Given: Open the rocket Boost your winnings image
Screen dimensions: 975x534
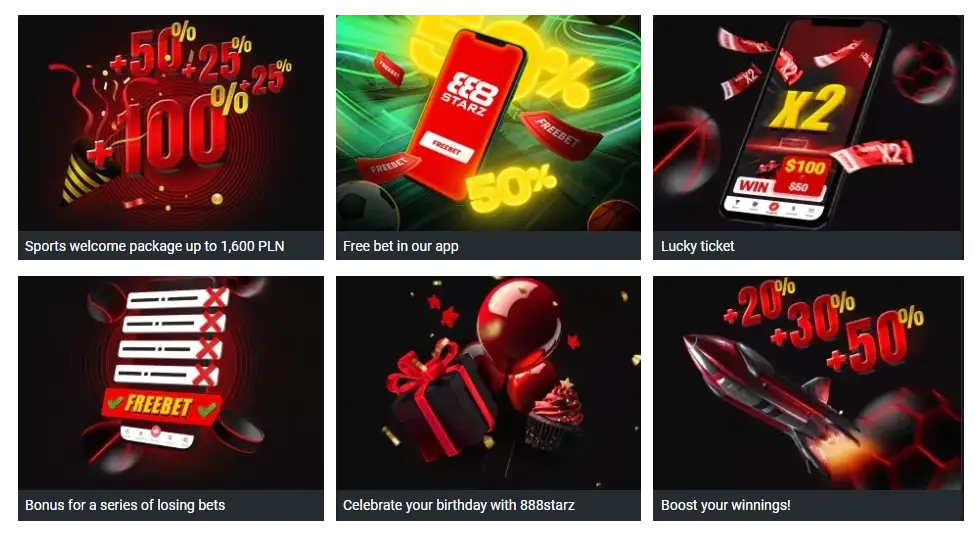Looking at the screenshot, I should click(x=808, y=383).
